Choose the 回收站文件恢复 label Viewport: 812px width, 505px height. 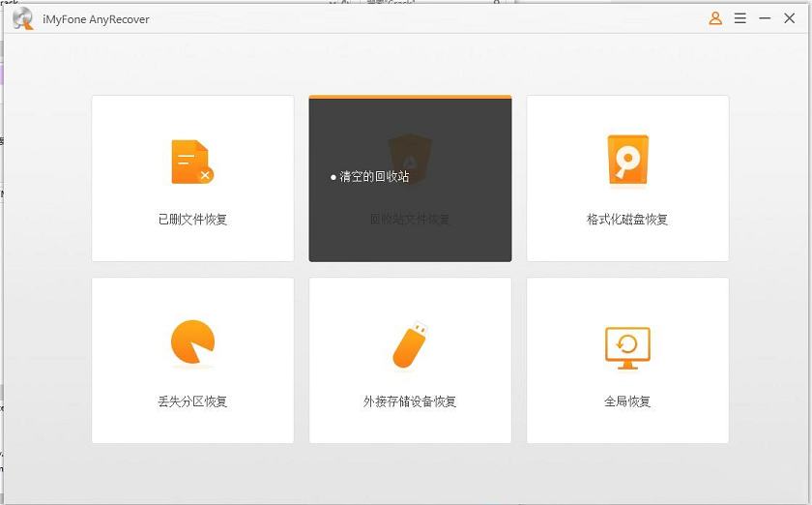410,220
